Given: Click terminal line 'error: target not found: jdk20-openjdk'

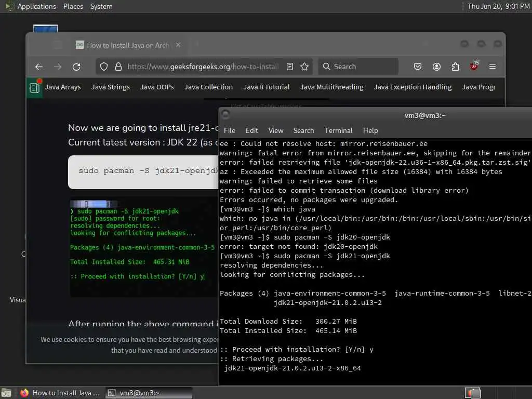Looking at the screenshot, I should [299, 247].
